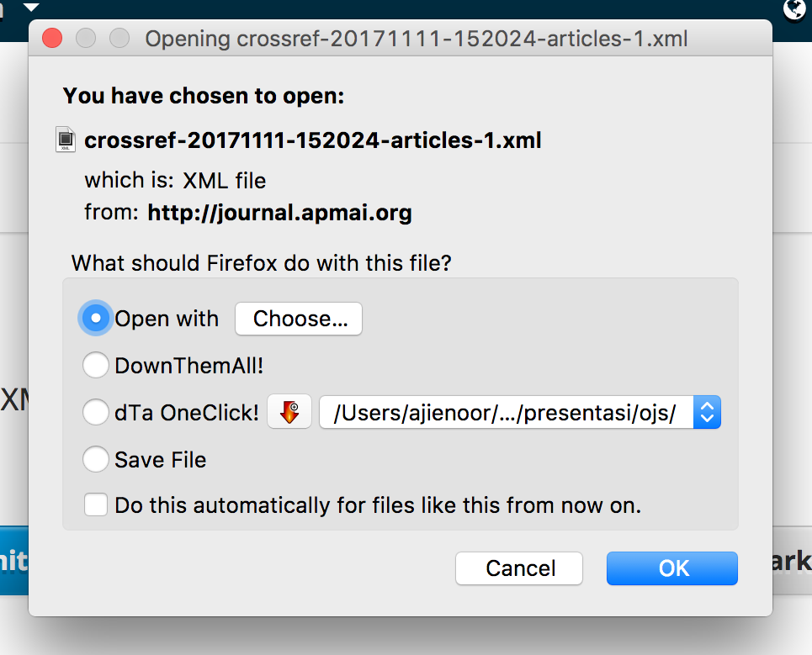Click the globe icon in top corner
This screenshot has width=812, height=655.
[795, 9]
